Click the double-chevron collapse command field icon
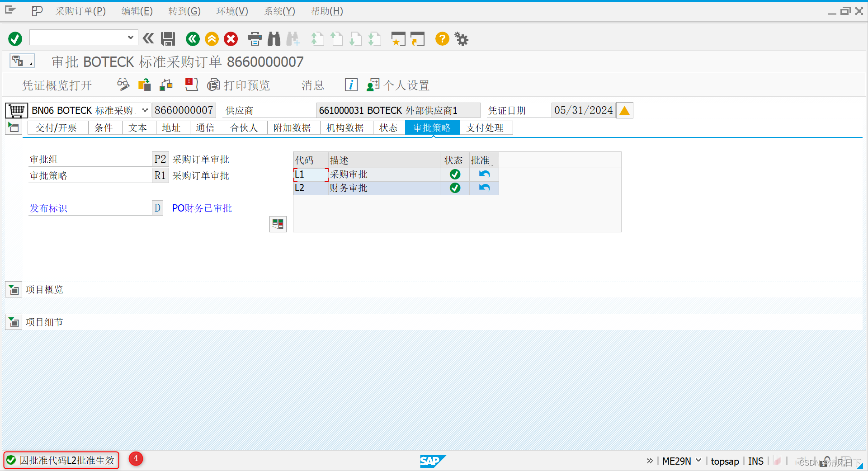Image resolution: width=868 pixels, height=471 pixels. (x=148, y=39)
